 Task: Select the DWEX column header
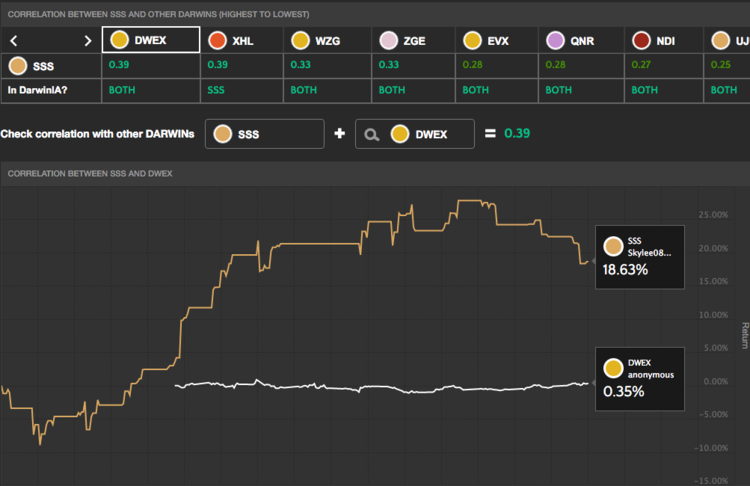pyautogui.click(x=151, y=40)
